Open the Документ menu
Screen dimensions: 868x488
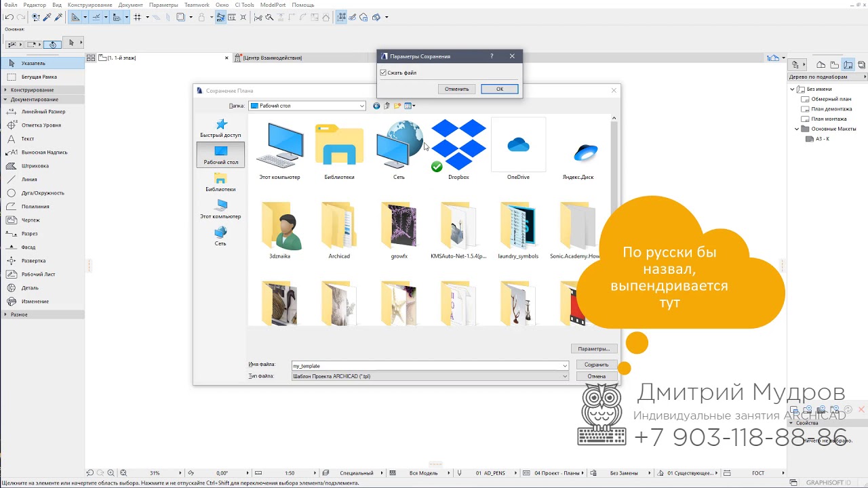130,5
